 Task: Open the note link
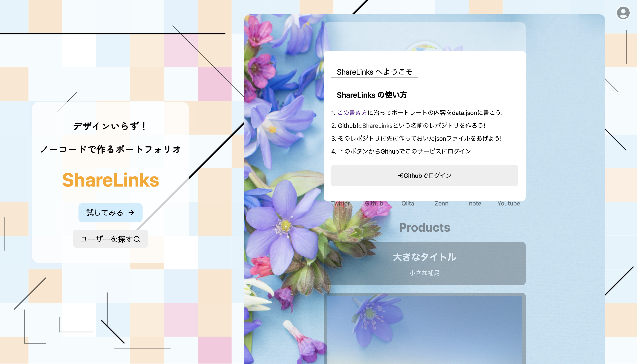tap(475, 204)
